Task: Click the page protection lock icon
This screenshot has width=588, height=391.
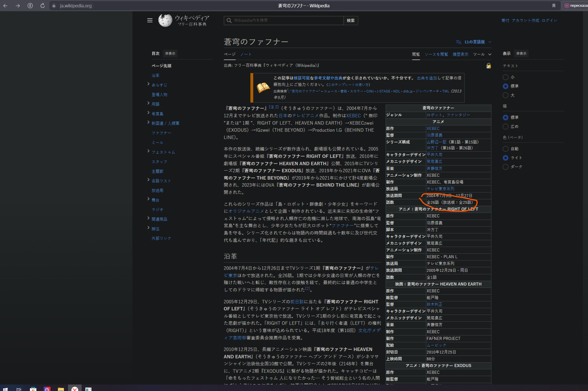Action: tap(488, 66)
